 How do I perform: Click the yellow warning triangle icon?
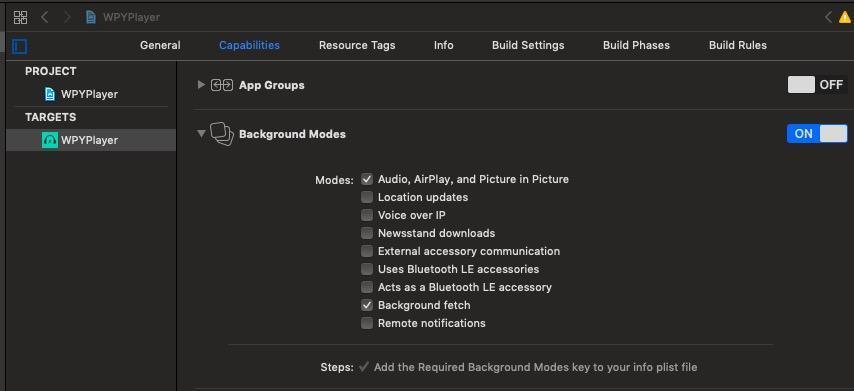tap(845, 17)
